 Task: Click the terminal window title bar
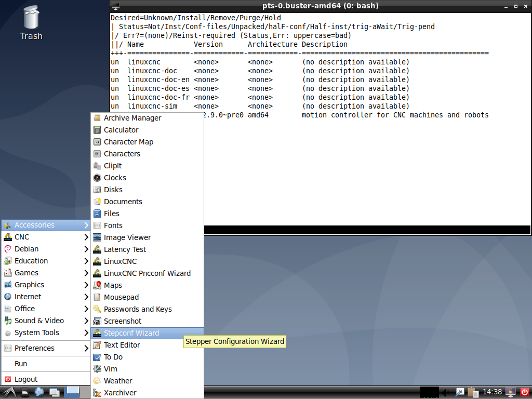pyautogui.click(x=320, y=6)
